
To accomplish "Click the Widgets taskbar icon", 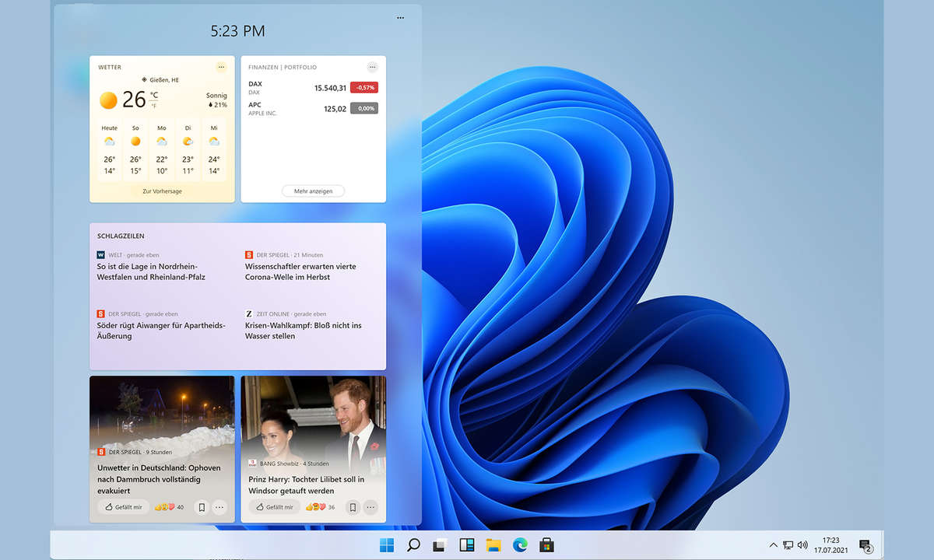I will [x=467, y=544].
